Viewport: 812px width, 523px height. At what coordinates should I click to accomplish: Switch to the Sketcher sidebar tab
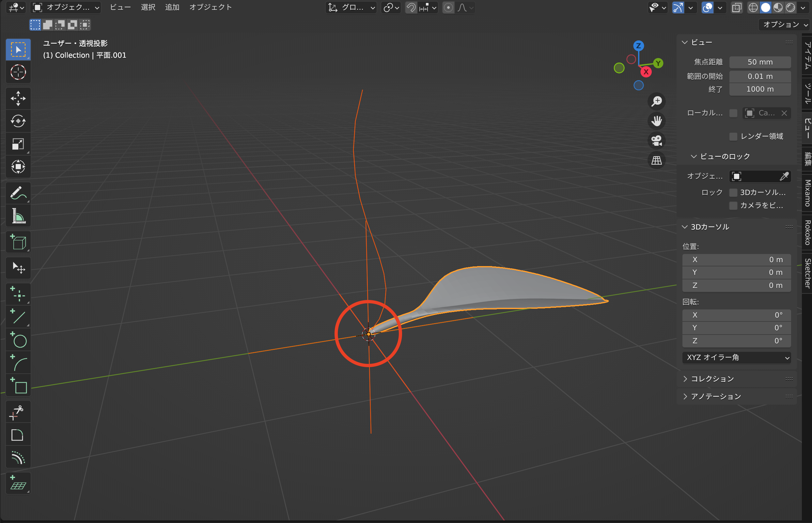tap(807, 273)
